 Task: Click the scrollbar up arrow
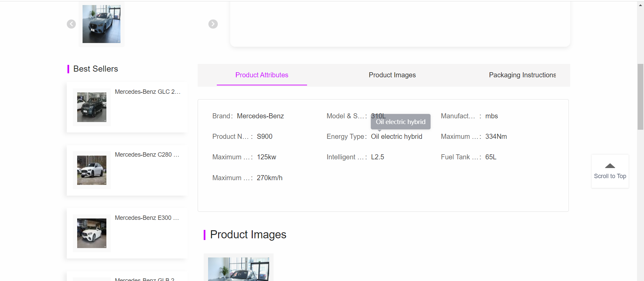640,5
